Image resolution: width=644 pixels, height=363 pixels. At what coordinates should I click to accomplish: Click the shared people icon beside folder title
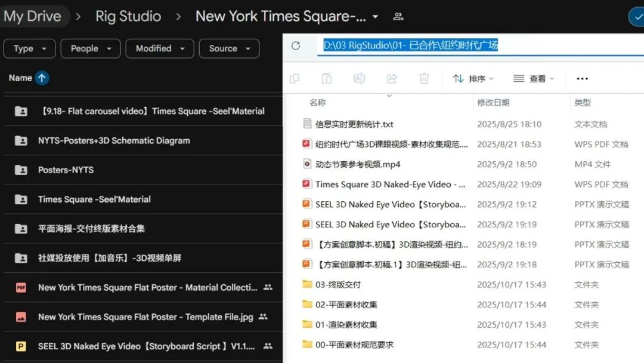click(x=398, y=17)
